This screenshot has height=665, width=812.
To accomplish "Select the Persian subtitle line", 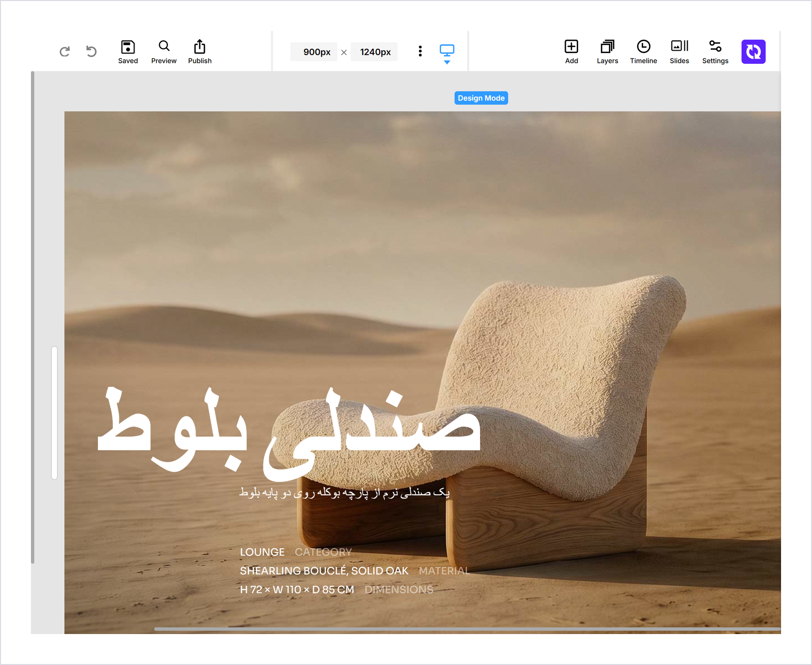I will coord(345,492).
